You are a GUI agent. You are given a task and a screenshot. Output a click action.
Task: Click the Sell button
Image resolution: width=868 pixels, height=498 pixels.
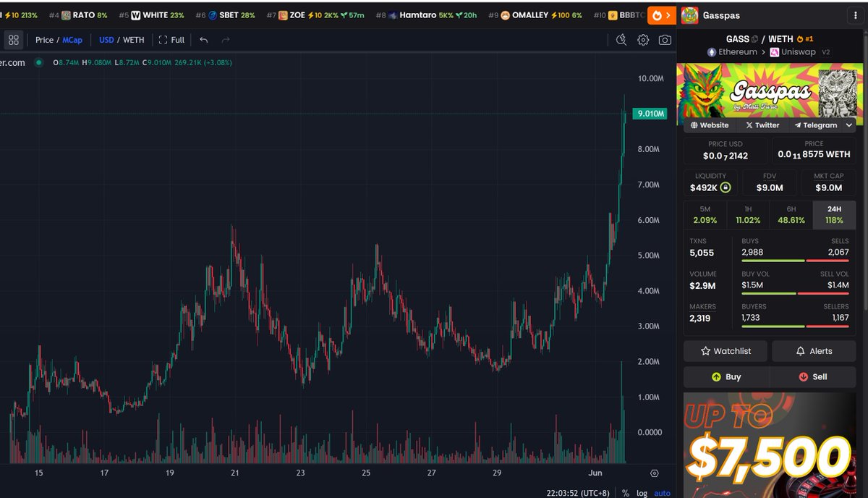pos(813,377)
